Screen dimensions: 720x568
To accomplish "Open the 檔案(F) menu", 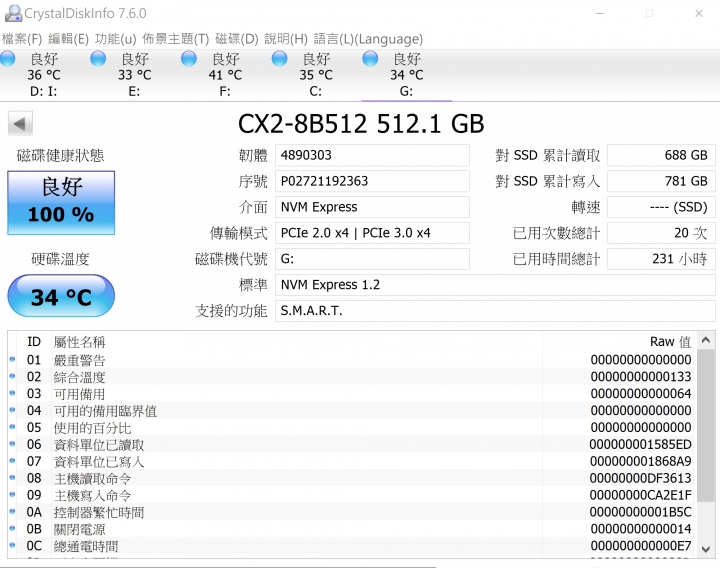I will [22, 39].
